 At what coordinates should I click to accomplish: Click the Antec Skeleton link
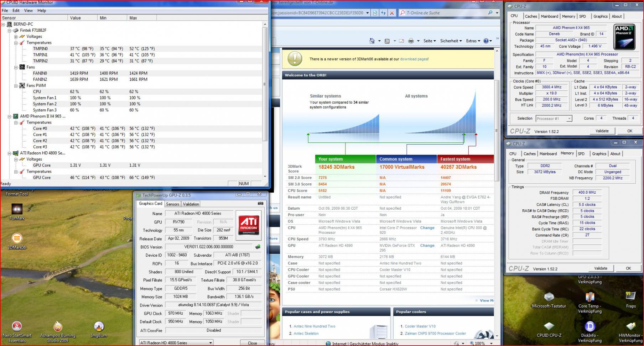pos(306,334)
